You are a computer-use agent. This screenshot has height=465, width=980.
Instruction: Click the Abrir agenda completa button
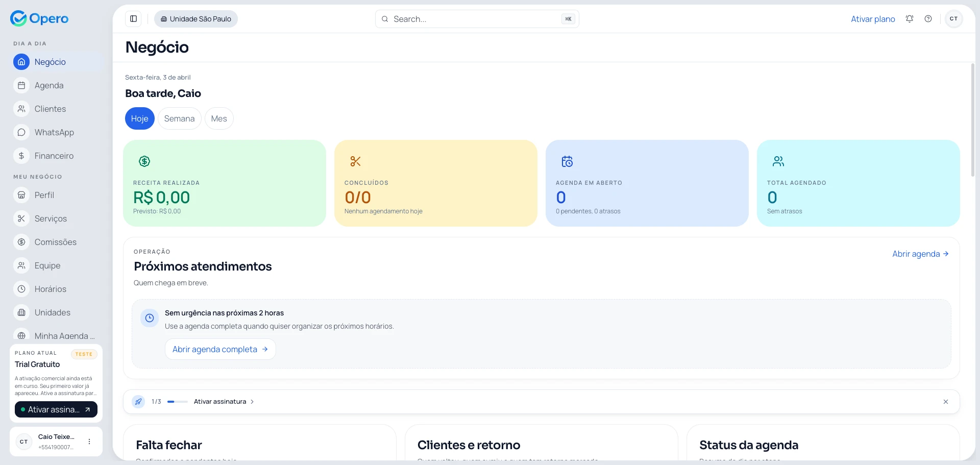220,349
